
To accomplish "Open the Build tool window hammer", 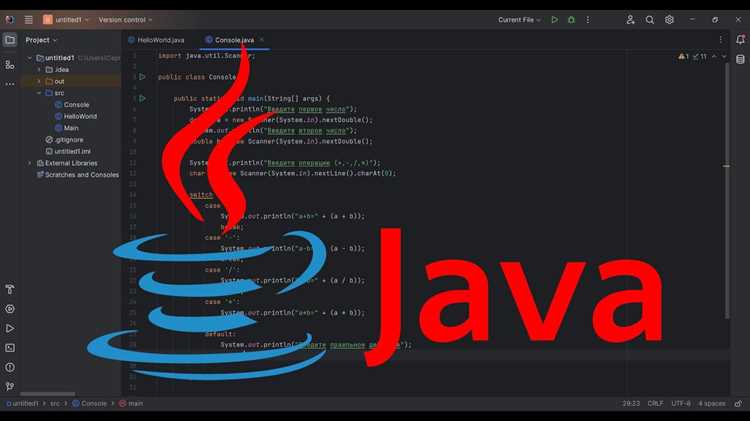I will pos(10,289).
